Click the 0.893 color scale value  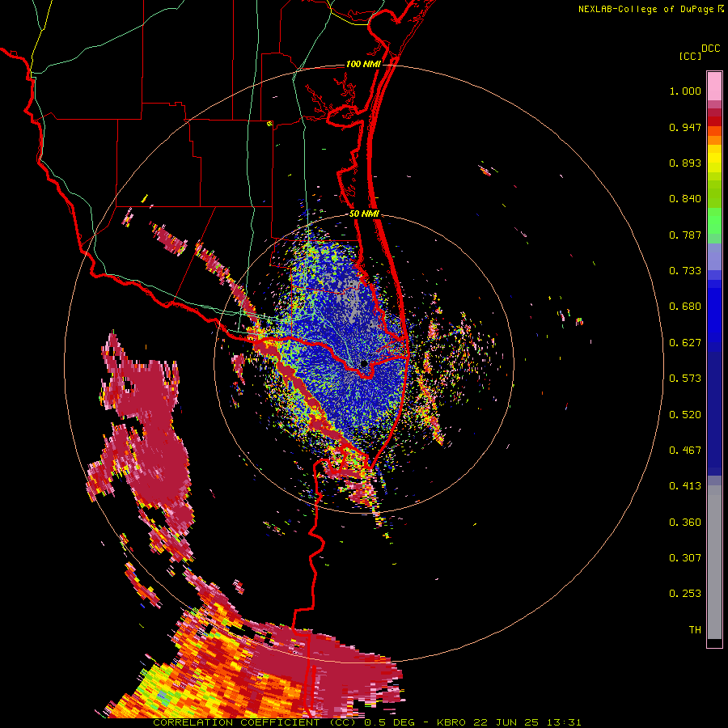685,163
